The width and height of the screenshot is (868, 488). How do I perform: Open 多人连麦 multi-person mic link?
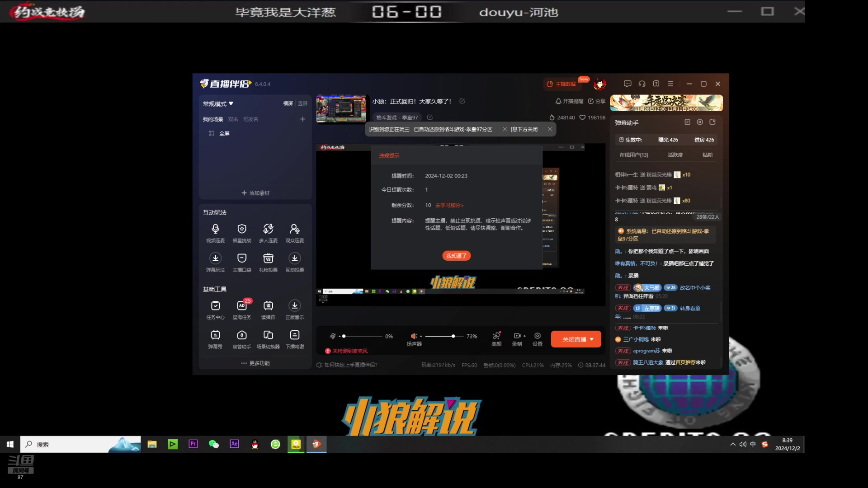coord(268,233)
